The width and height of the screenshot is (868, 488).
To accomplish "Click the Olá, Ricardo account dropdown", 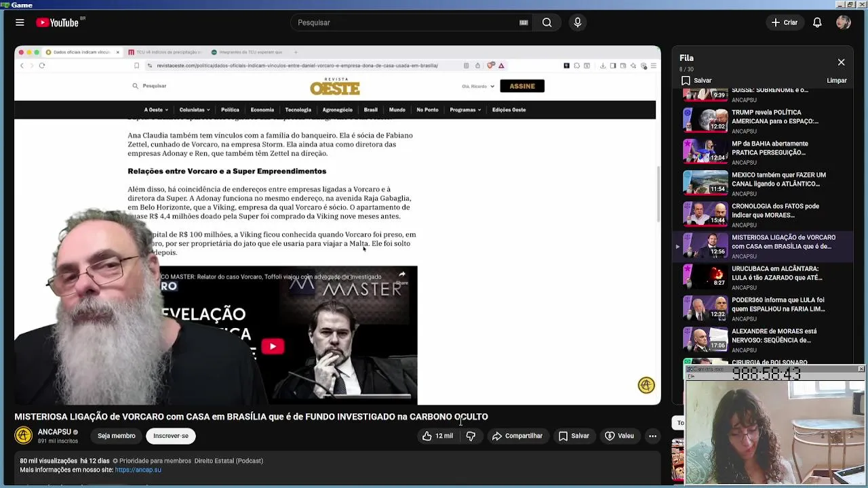I will click(479, 86).
